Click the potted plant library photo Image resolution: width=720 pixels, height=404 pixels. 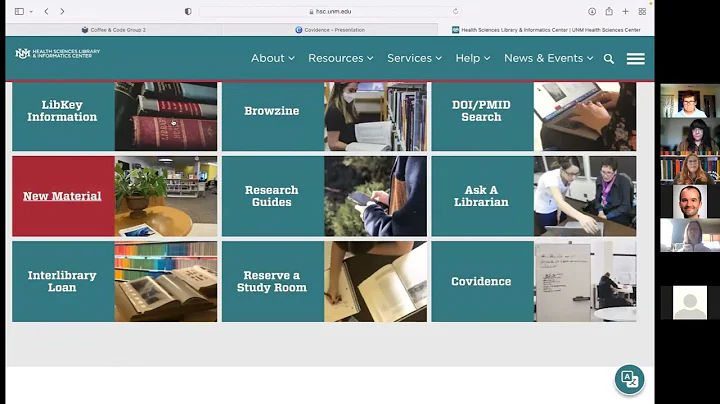[166, 196]
